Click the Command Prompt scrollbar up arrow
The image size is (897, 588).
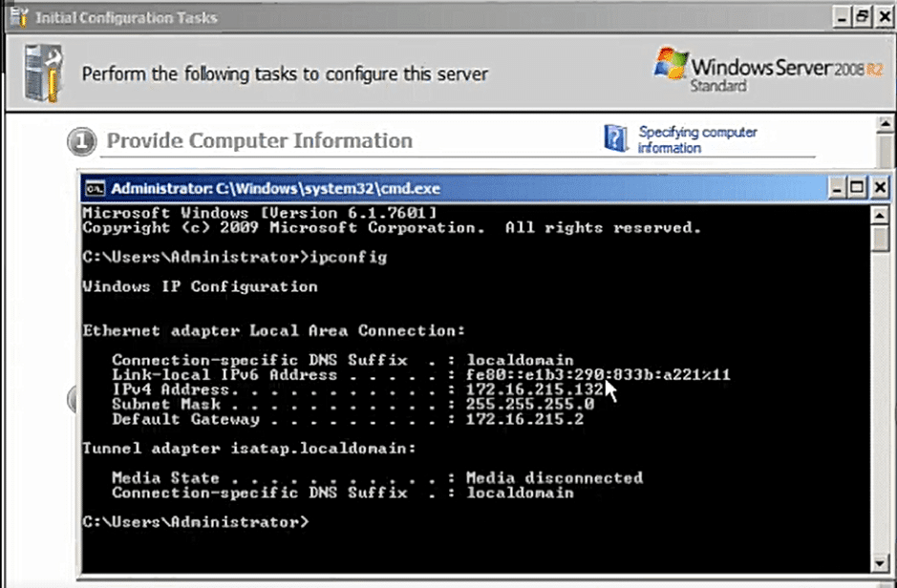880,215
